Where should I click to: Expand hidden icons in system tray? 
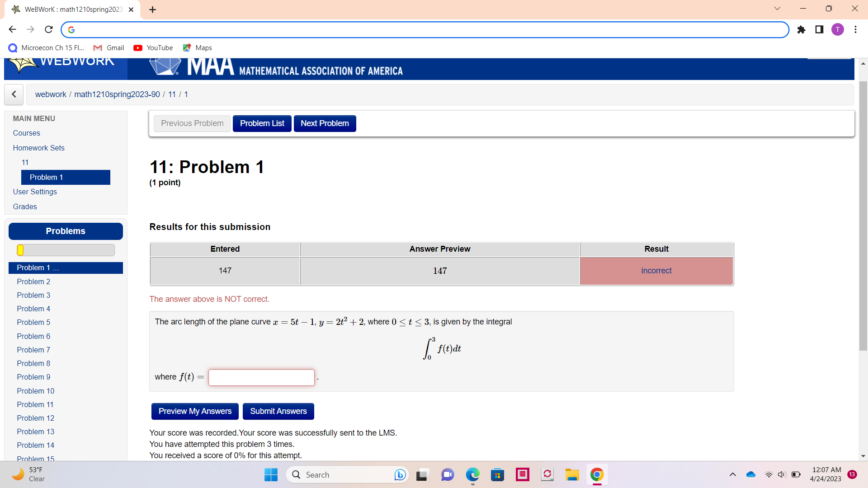pos(732,474)
